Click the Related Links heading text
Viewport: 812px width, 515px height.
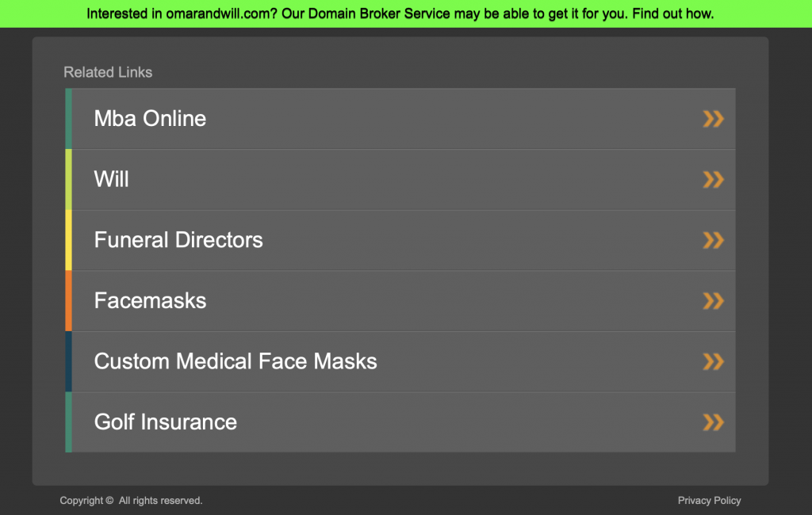108,72
